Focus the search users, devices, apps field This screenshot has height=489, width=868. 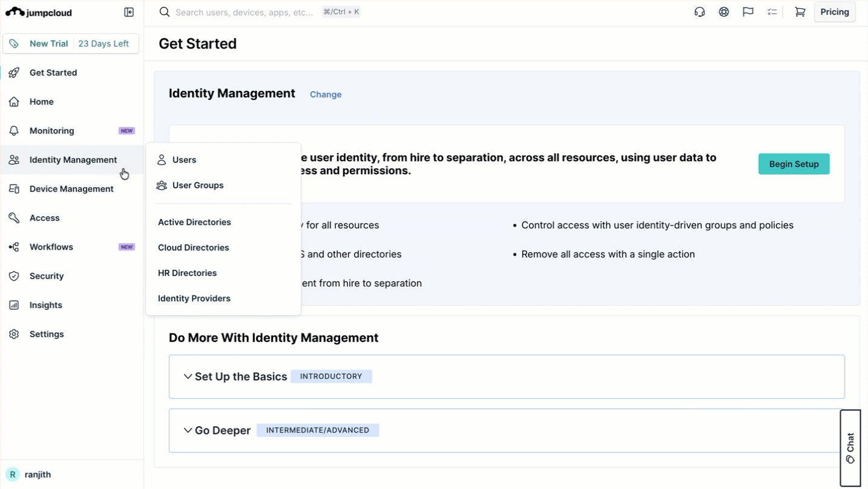pyautogui.click(x=245, y=12)
